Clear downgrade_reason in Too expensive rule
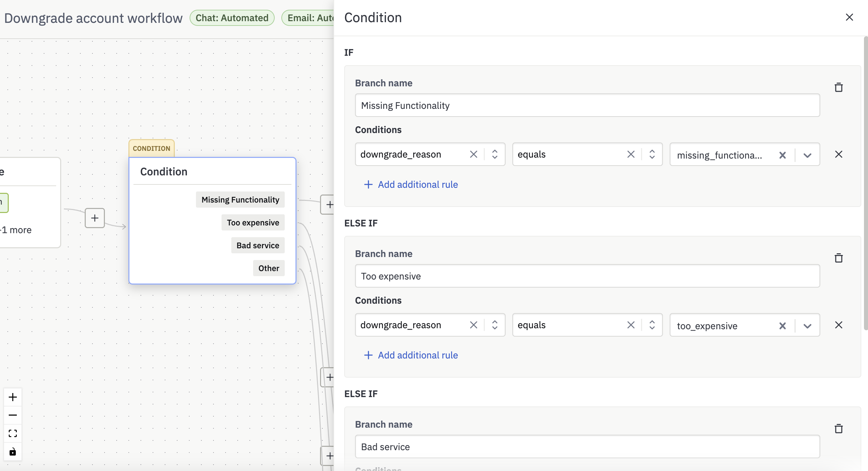 (x=473, y=325)
